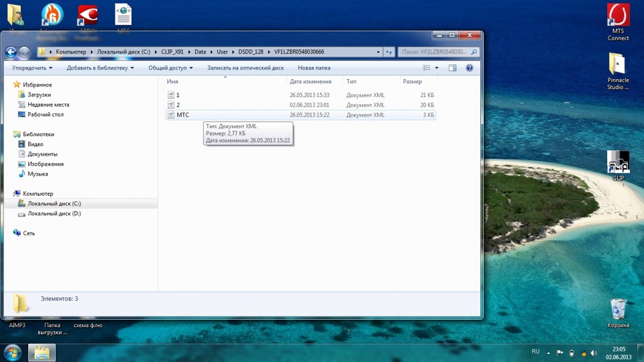Click the magnifier icon in search box
The width and height of the screenshot is (644, 362).
pyautogui.click(x=474, y=52)
